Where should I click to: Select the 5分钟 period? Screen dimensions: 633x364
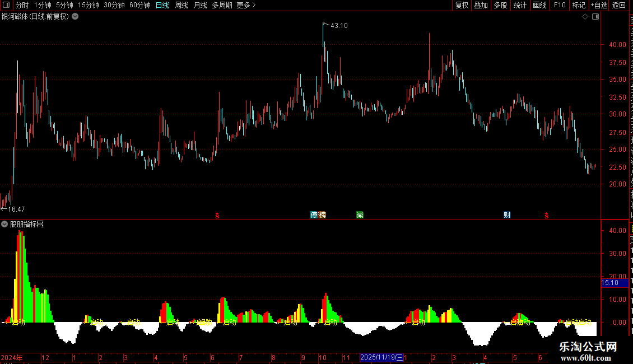[x=64, y=5]
